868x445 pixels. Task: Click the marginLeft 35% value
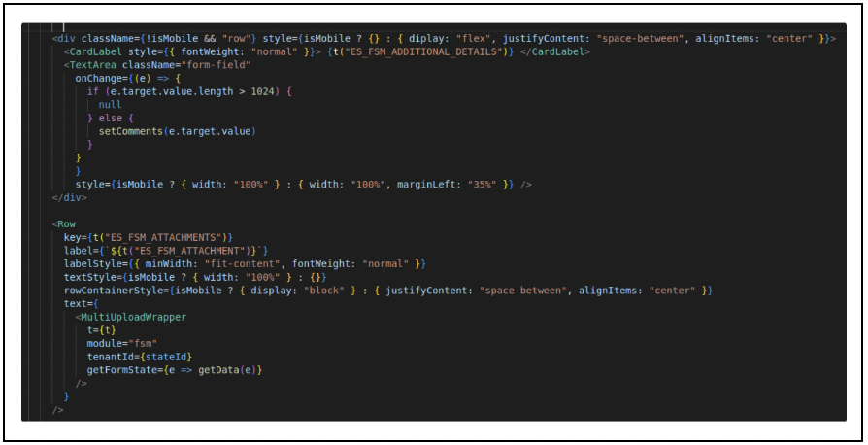(447, 184)
